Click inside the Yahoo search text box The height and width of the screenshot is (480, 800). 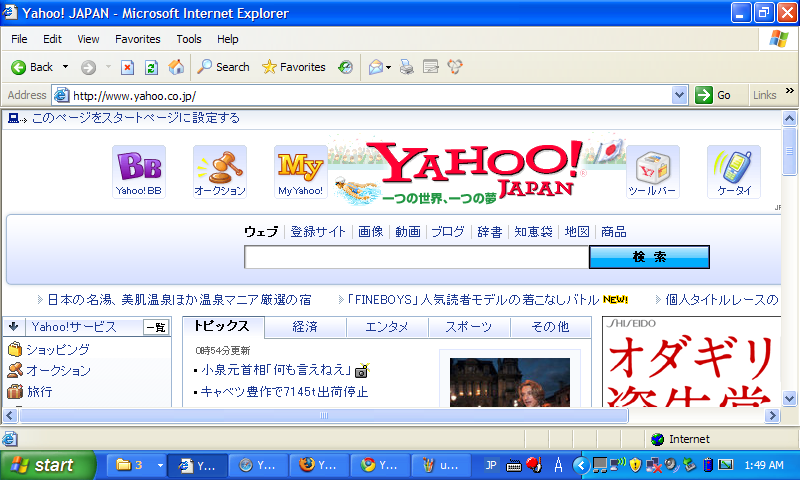[x=416, y=257]
